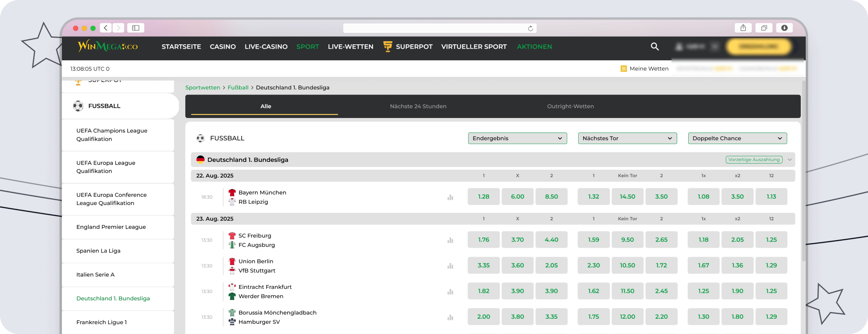Click the browser share icon

(x=743, y=28)
